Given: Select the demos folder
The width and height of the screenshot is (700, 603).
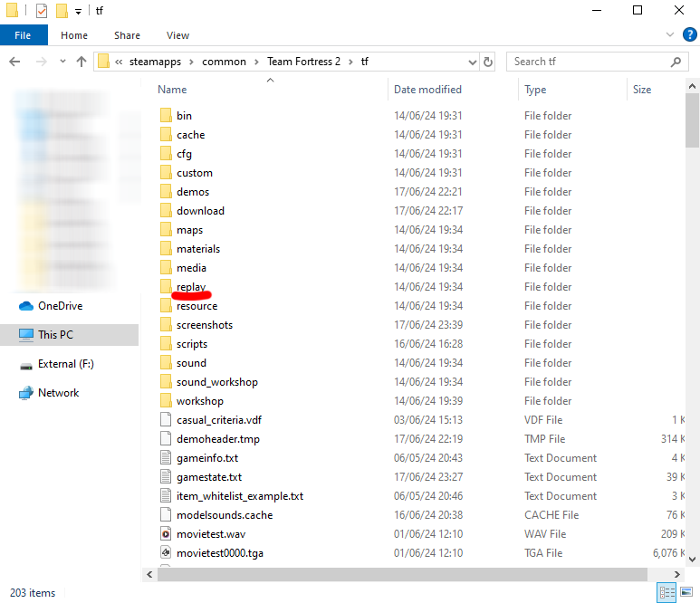Looking at the screenshot, I should pyautogui.click(x=192, y=192).
